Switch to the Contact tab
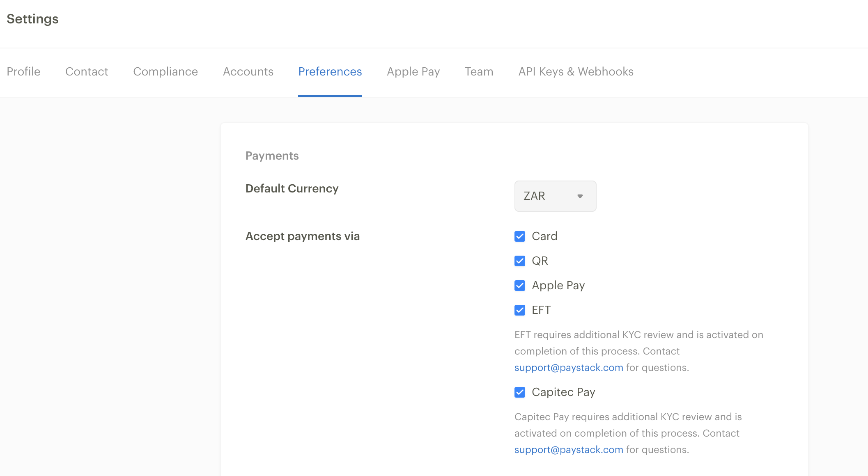The width and height of the screenshot is (868, 476). click(x=87, y=71)
